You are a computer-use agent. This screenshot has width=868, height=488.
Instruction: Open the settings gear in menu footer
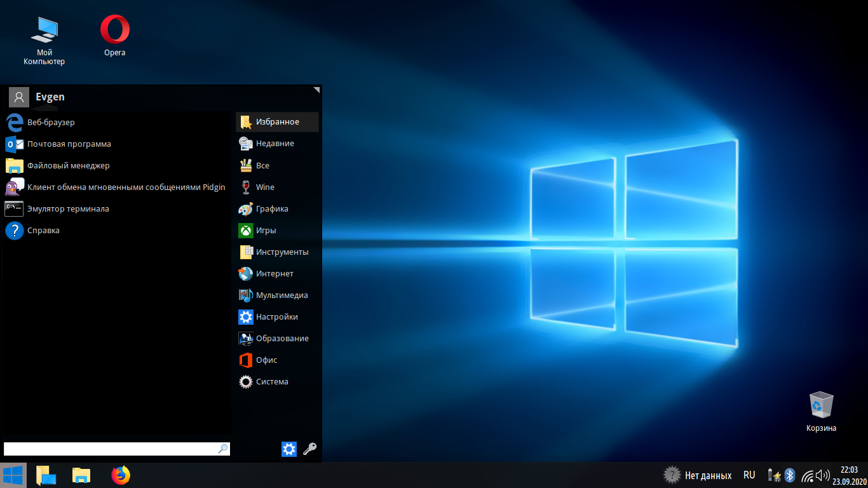tap(289, 449)
